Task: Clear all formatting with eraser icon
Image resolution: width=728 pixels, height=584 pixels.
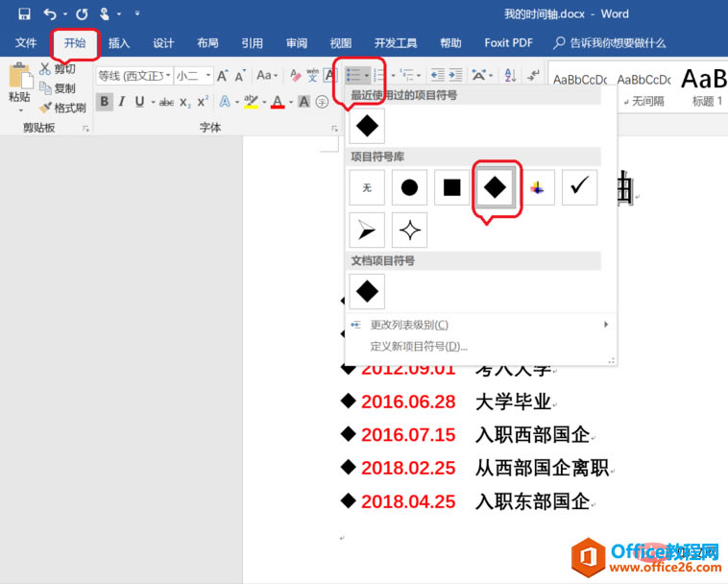Action: (295, 75)
